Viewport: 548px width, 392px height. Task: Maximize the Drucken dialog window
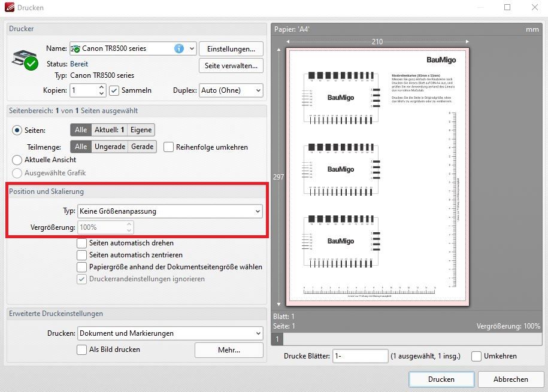point(507,7)
